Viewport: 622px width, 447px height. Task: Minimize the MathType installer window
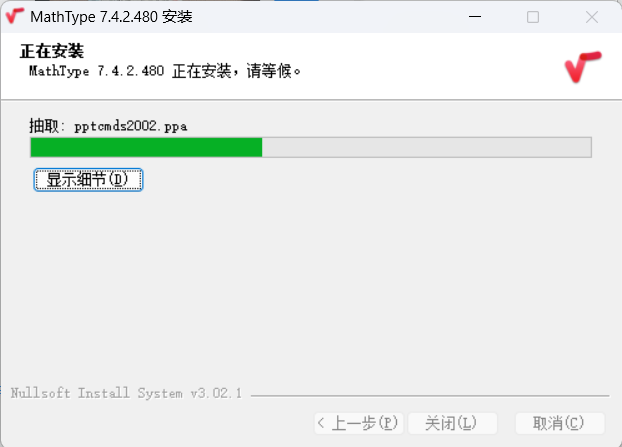(474, 17)
